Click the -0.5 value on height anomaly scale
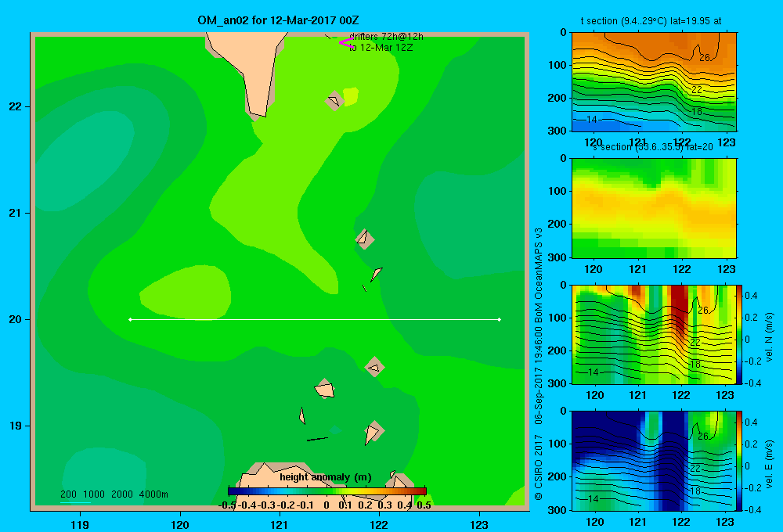This screenshot has width=783, height=532. pos(228,505)
